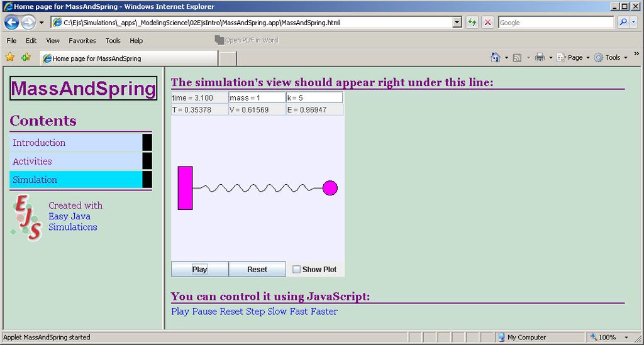Click the time = 3.100 readout
644x345 pixels.
(199, 97)
